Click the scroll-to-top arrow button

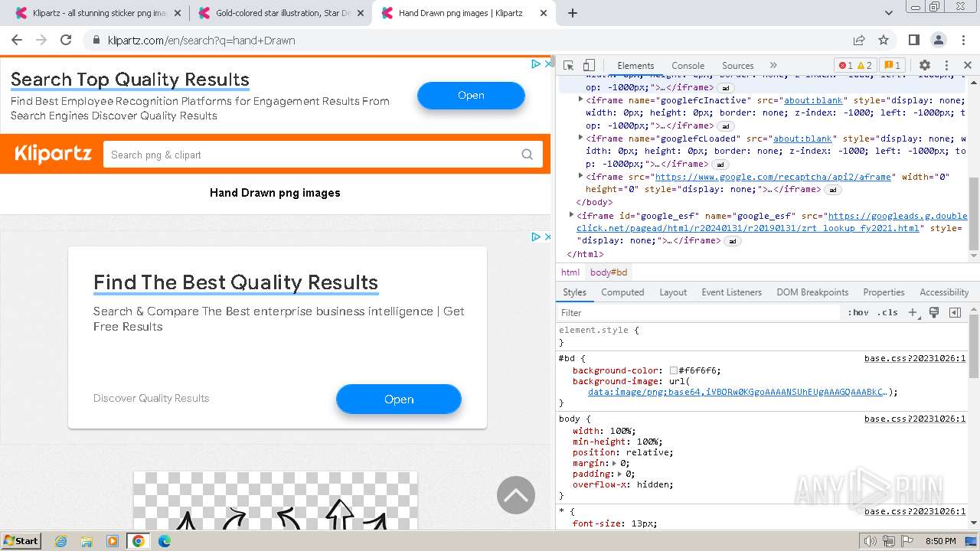pyautogui.click(x=516, y=495)
